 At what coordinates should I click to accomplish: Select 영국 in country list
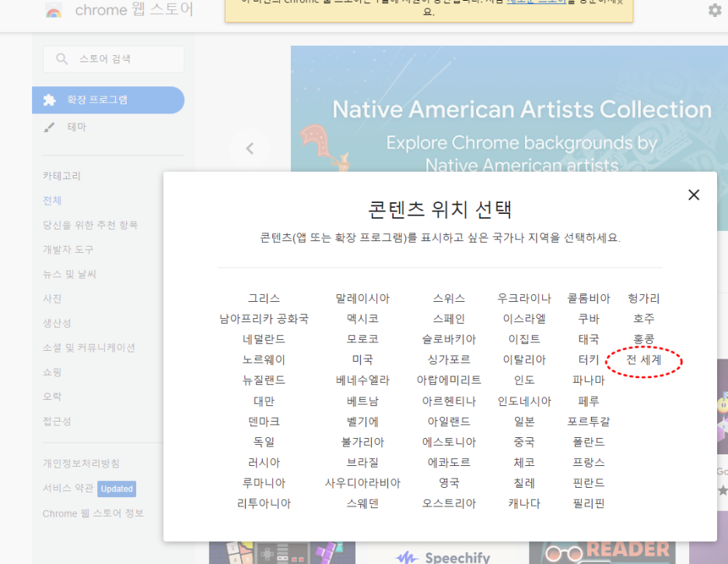(449, 483)
